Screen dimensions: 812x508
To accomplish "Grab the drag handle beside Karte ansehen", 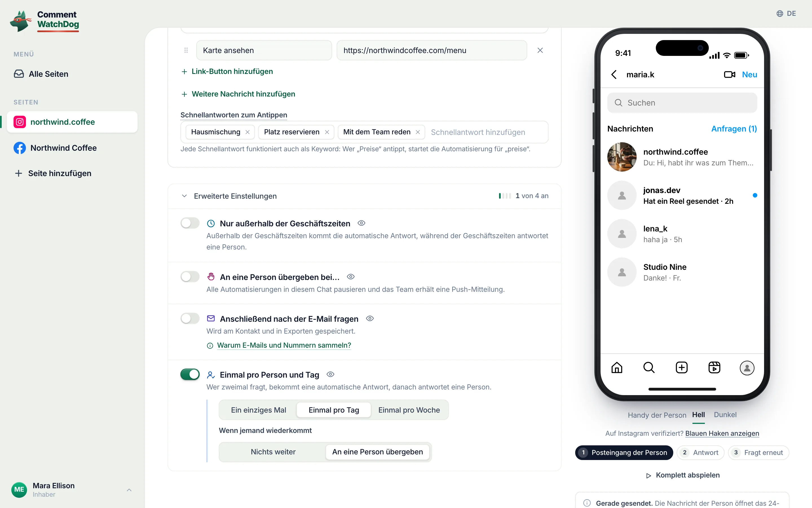I will [186, 51].
